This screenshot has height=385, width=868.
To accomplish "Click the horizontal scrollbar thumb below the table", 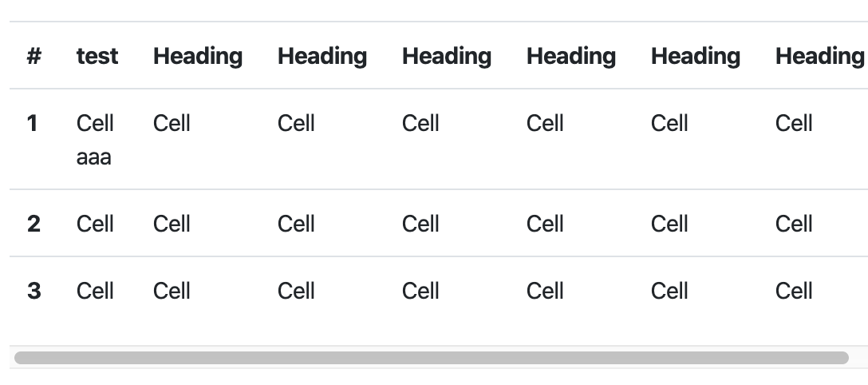I will pos(432,358).
